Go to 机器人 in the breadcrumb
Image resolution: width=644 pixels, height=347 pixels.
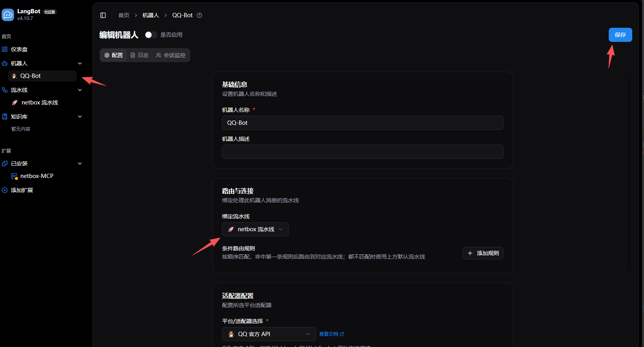151,15
